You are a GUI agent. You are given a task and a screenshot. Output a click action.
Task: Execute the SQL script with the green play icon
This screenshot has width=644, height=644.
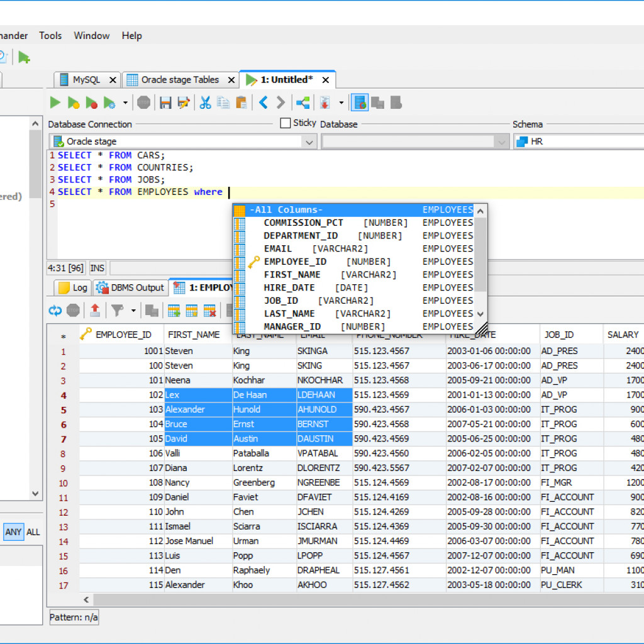[55, 103]
